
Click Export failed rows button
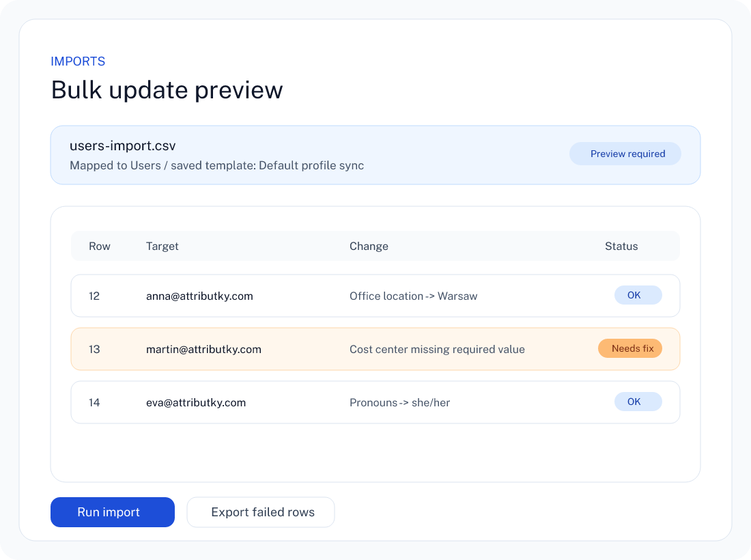point(261,512)
